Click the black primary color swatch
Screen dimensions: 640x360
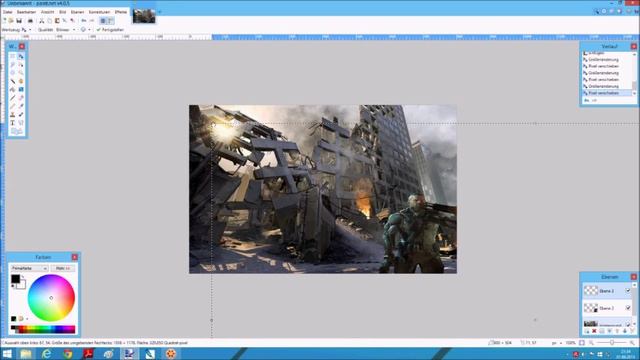15,279
